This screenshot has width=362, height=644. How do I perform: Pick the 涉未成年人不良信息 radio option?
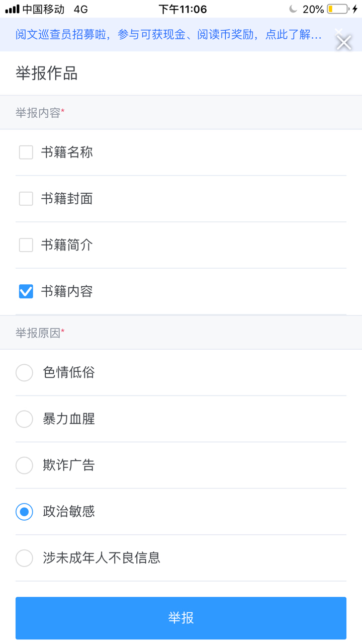click(x=24, y=558)
